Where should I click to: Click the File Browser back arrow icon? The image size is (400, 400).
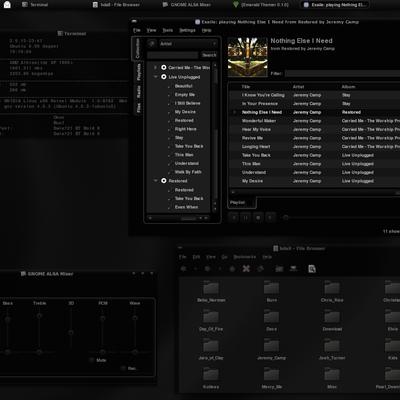point(183,269)
